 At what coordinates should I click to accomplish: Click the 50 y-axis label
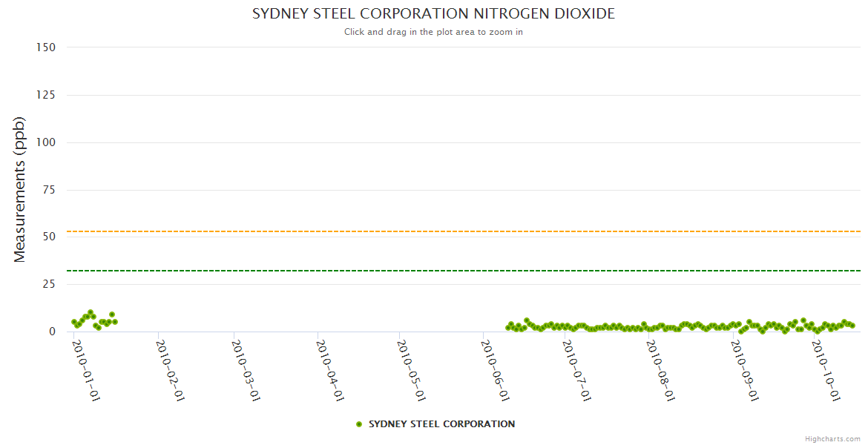click(48, 237)
